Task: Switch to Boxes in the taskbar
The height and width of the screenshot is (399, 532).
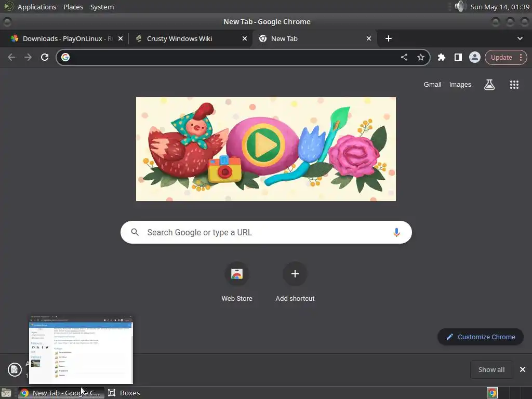Action: point(124,393)
